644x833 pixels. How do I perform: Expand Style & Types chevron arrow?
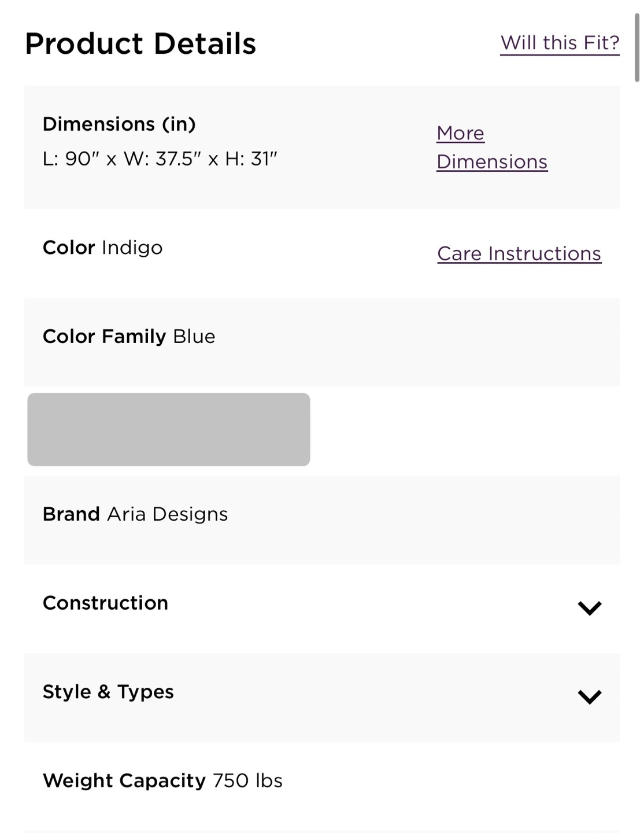(590, 696)
